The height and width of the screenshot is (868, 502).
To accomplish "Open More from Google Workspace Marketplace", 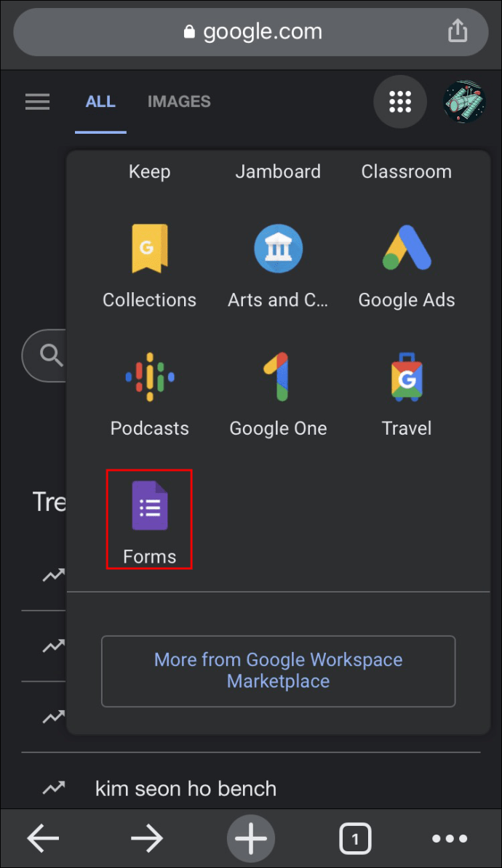I will [x=278, y=670].
